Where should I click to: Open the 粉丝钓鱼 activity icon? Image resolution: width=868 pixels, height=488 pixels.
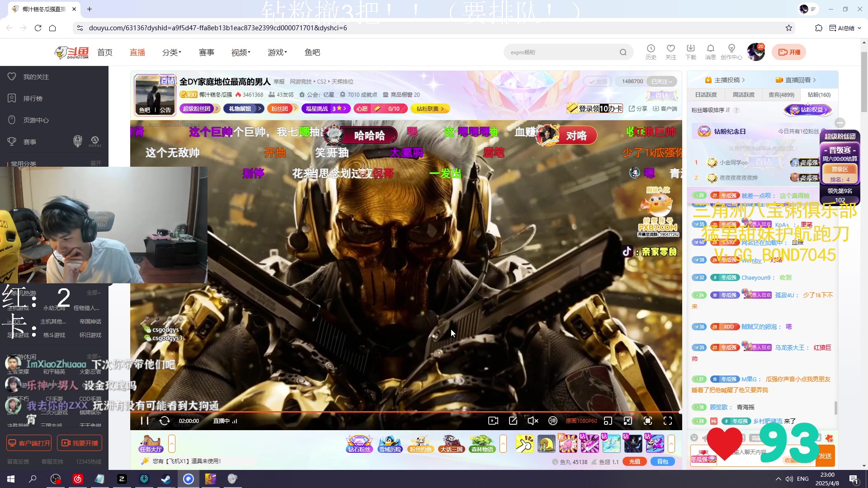click(x=420, y=444)
